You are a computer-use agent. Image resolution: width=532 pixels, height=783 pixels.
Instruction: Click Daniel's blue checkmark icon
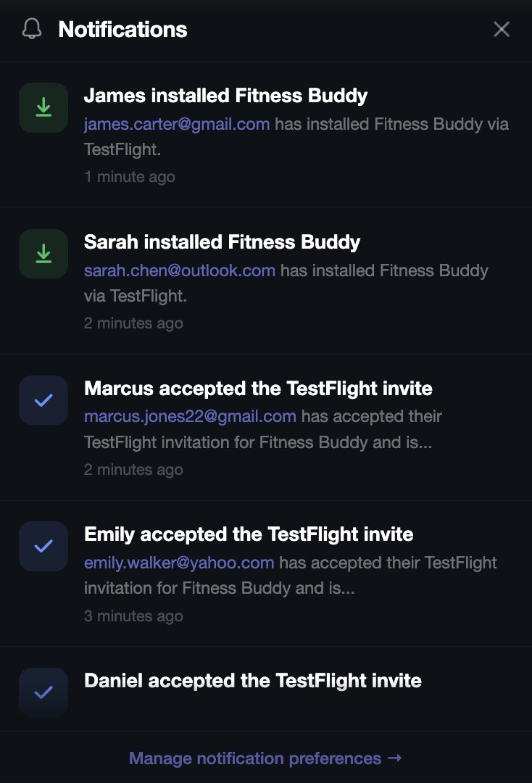(43, 692)
